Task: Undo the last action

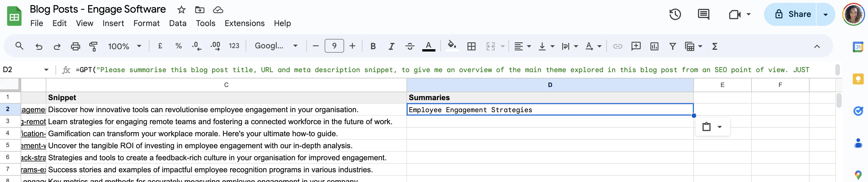Action: click(x=39, y=46)
